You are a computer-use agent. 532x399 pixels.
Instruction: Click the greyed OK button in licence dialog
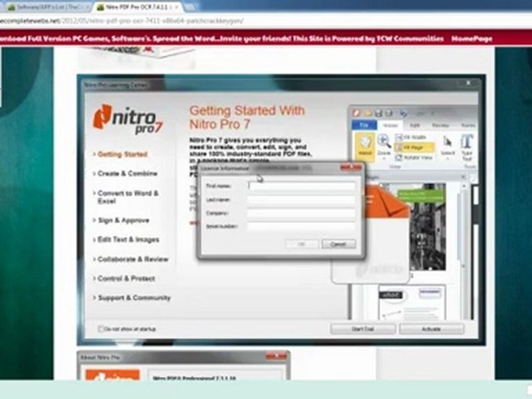(x=301, y=244)
